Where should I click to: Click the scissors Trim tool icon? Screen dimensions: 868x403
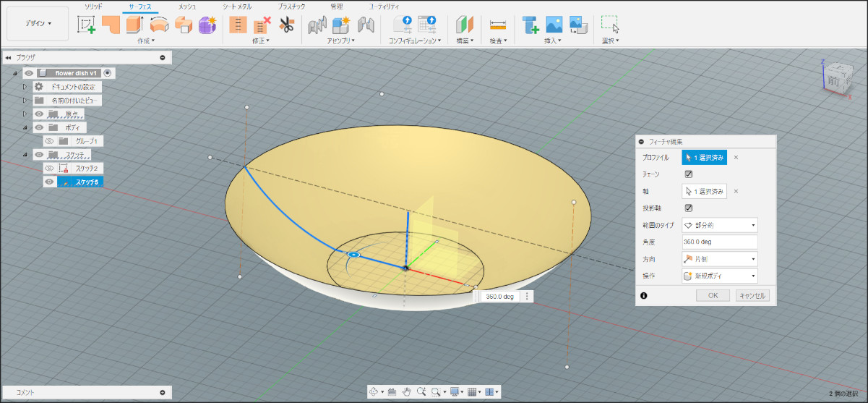pos(286,25)
